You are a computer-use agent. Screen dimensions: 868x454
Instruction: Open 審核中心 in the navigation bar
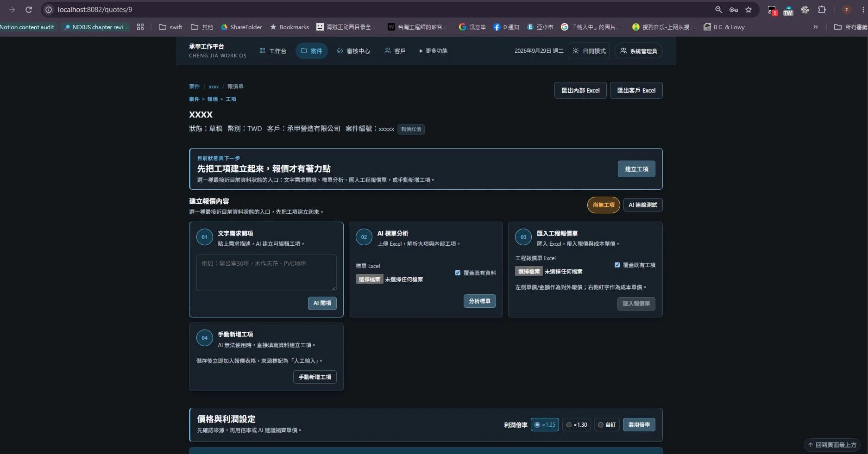[353, 51]
